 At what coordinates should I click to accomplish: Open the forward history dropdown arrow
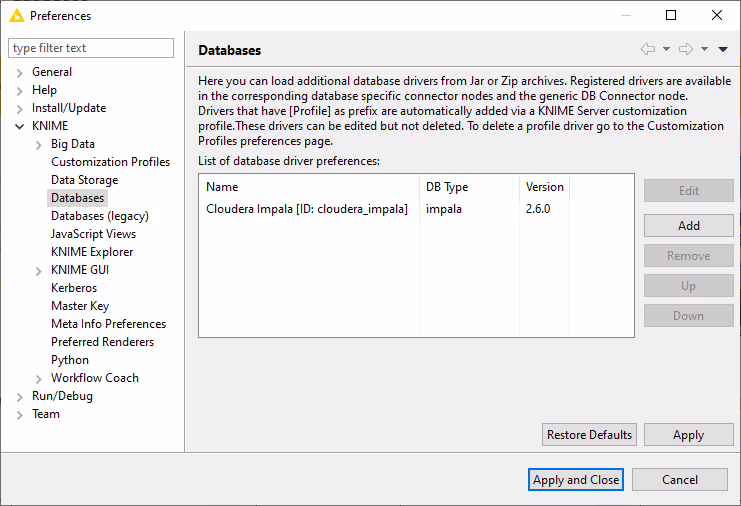(704, 49)
